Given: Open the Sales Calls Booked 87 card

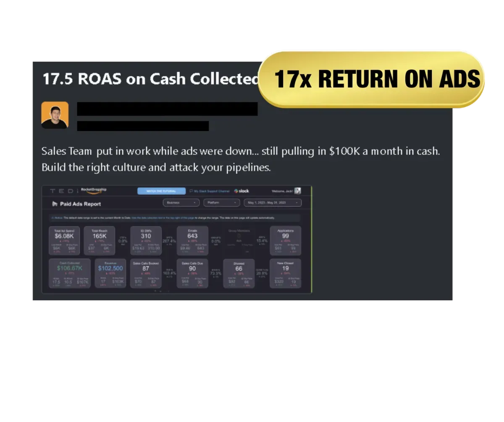Looking at the screenshot, I should click(x=146, y=273).
